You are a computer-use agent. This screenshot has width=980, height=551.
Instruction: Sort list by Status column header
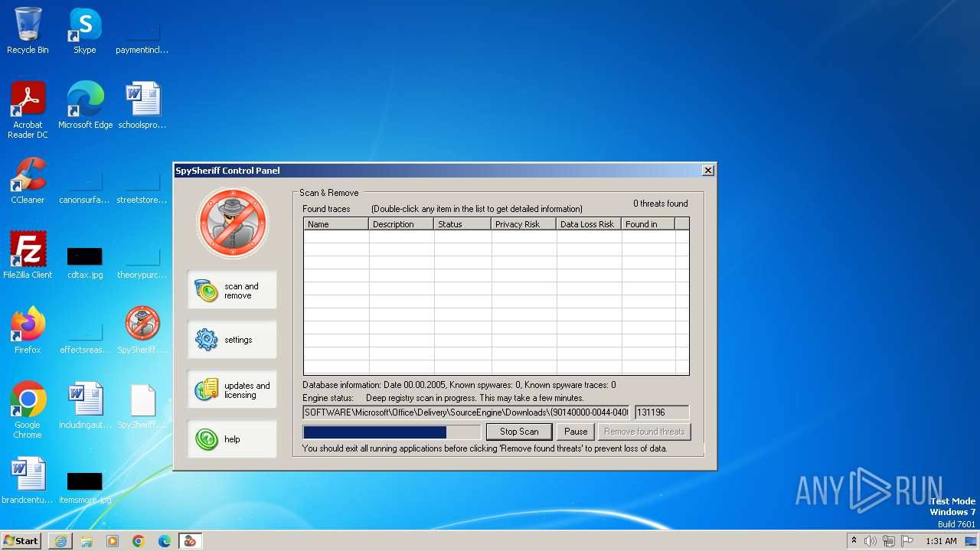point(462,224)
